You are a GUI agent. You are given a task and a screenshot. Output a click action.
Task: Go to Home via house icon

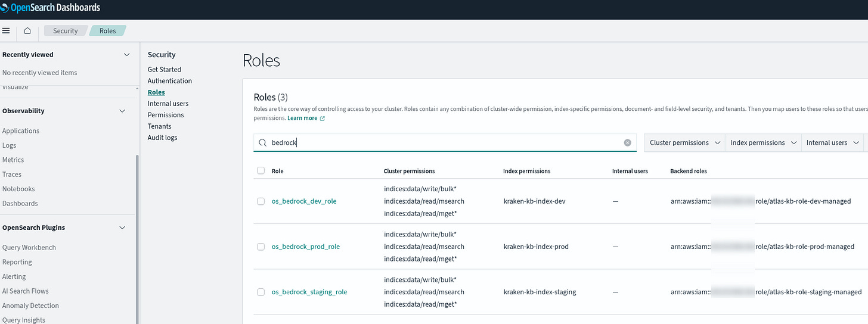[x=27, y=31]
